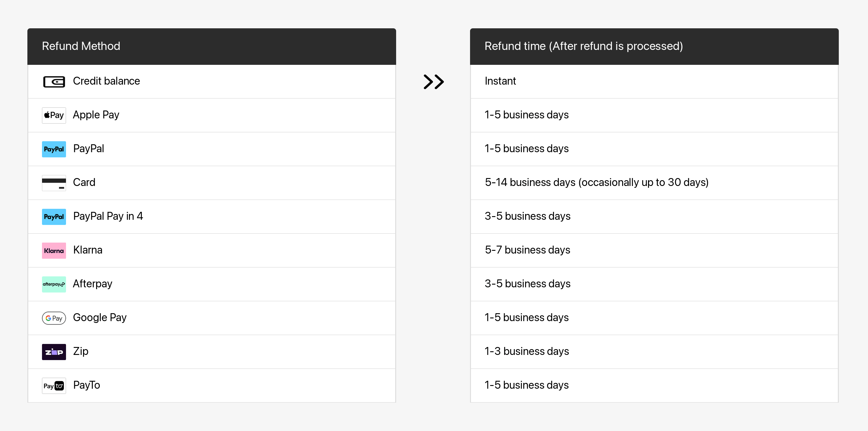
Task: Click the Credit balance wallet icon
Action: (54, 82)
